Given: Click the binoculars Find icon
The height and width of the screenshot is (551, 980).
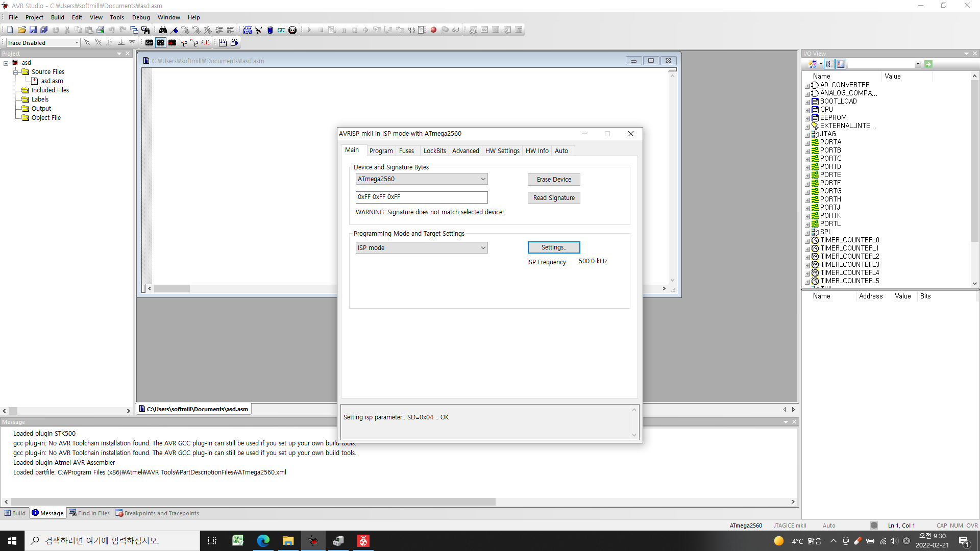Looking at the screenshot, I should pos(163,30).
